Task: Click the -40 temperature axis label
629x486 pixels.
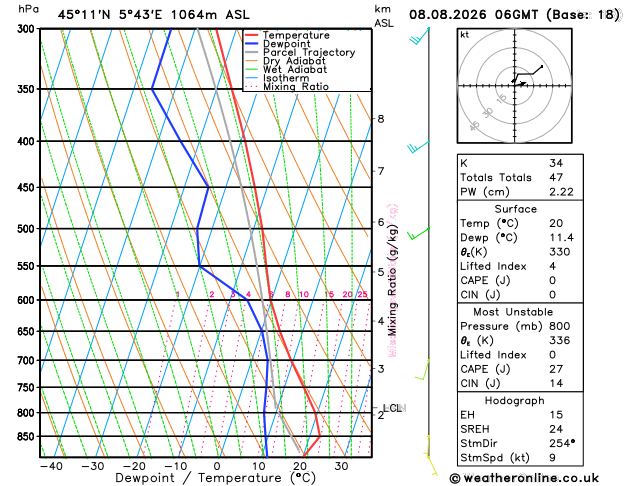Action: click(x=51, y=466)
